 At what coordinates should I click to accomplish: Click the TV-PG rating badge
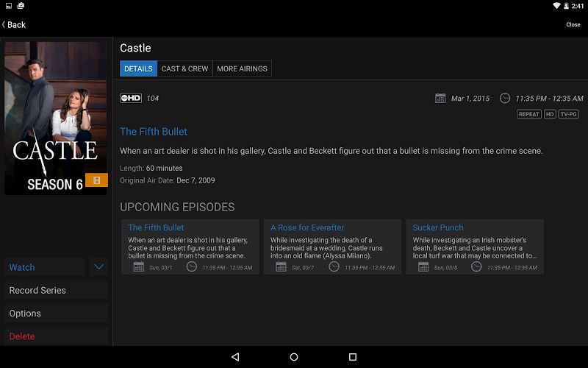tap(568, 114)
